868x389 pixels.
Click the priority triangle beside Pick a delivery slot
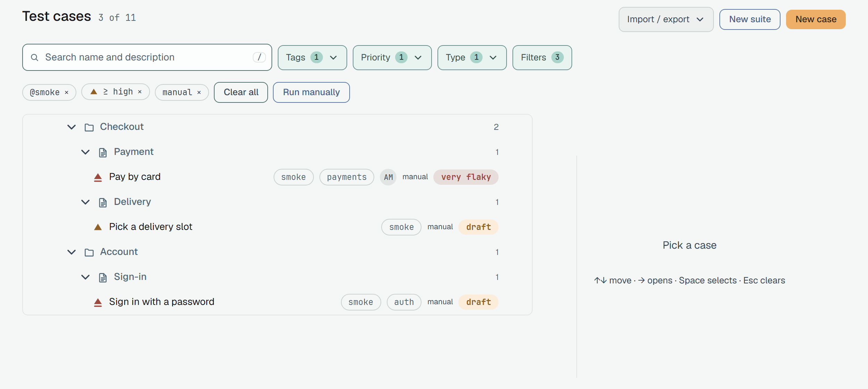coord(98,227)
